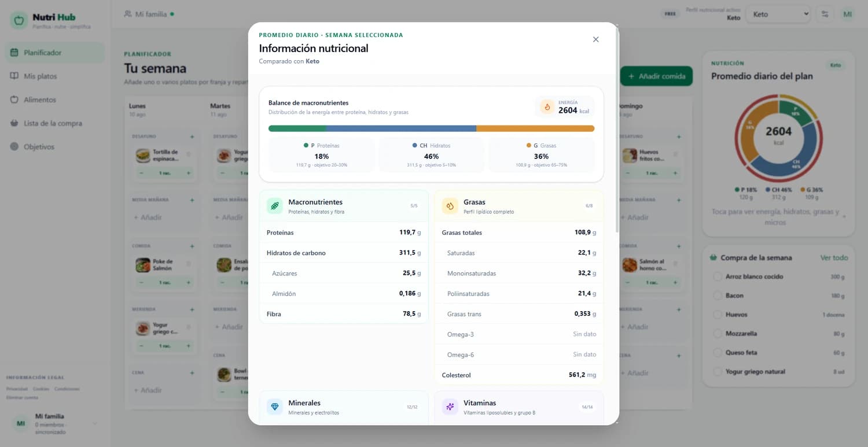The height and width of the screenshot is (447, 868).
Task: Check the Mozzarella shopping item
Action: coord(718,334)
